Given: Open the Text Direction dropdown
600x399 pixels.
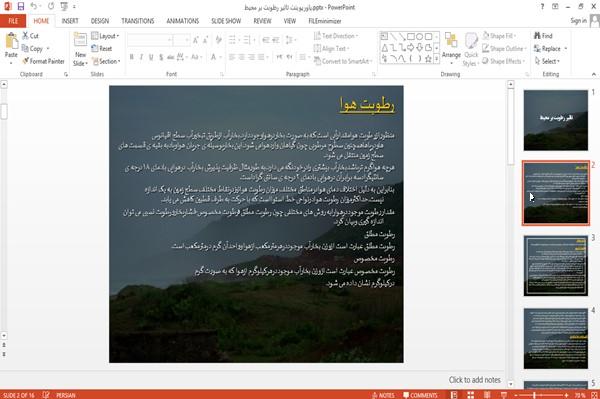Looking at the screenshot, I should (x=336, y=36).
